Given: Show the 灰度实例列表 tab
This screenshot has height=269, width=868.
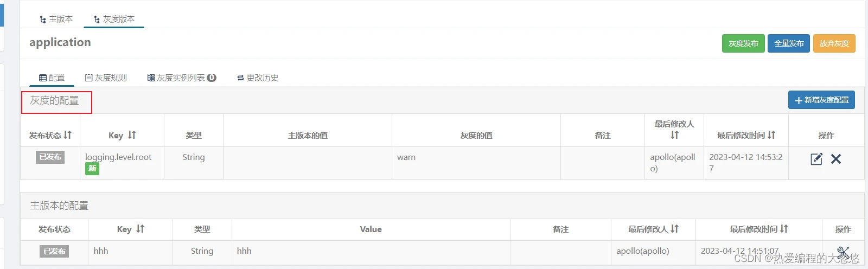Looking at the screenshot, I should pyautogui.click(x=182, y=78).
